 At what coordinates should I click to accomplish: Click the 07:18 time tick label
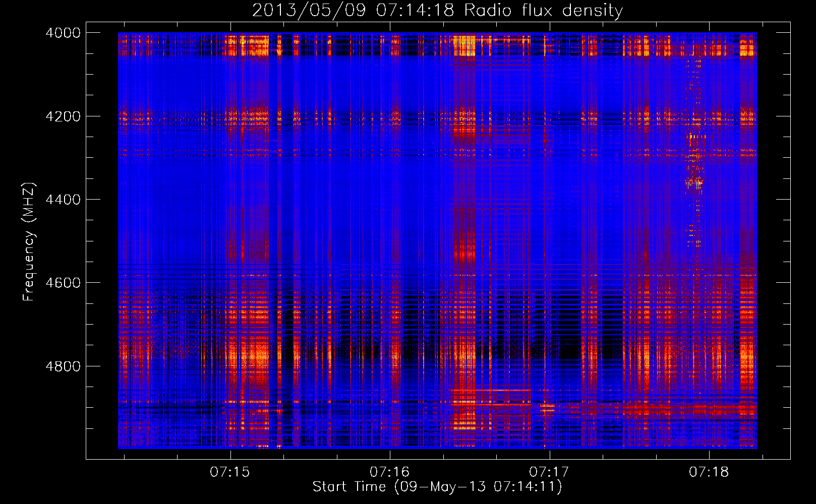click(x=709, y=472)
